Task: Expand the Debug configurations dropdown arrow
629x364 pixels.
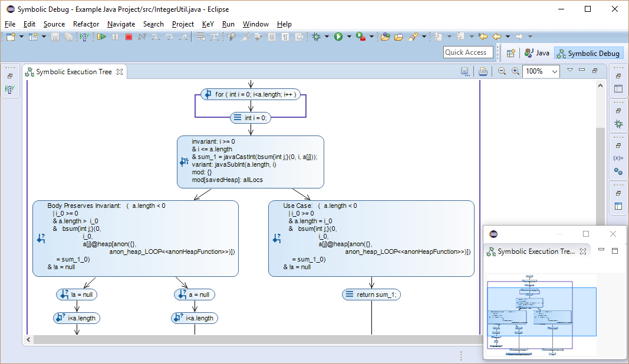Action: tap(327, 37)
